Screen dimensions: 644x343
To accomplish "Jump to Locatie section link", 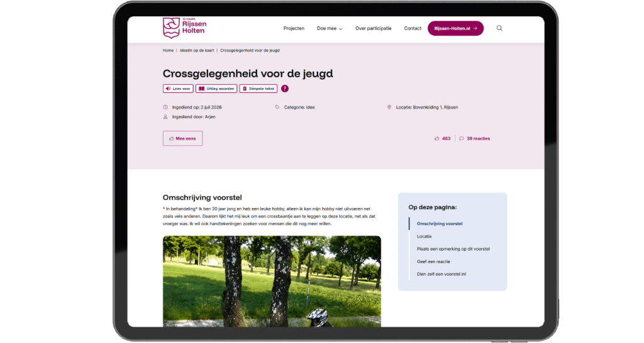I will click(x=425, y=236).
